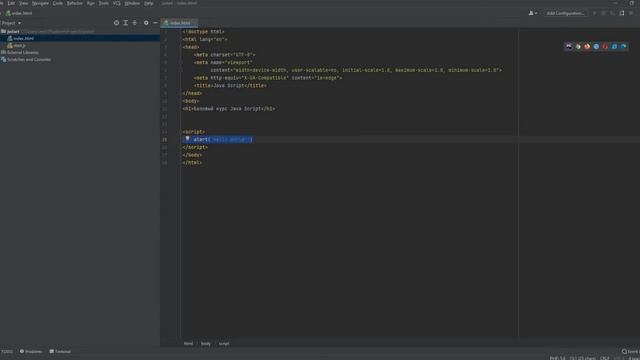Locate the opened file in Project tree
Image resolution: width=640 pixels, height=360 pixels.
click(116, 23)
